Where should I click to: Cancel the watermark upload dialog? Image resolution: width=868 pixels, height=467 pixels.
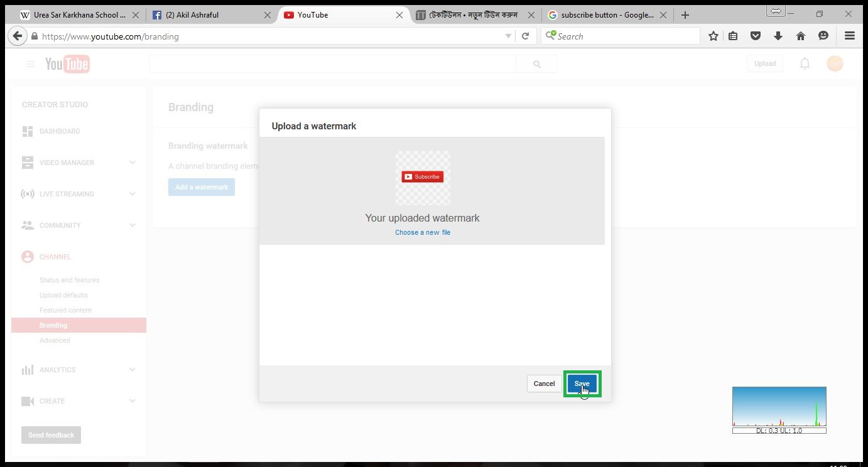pyautogui.click(x=544, y=384)
